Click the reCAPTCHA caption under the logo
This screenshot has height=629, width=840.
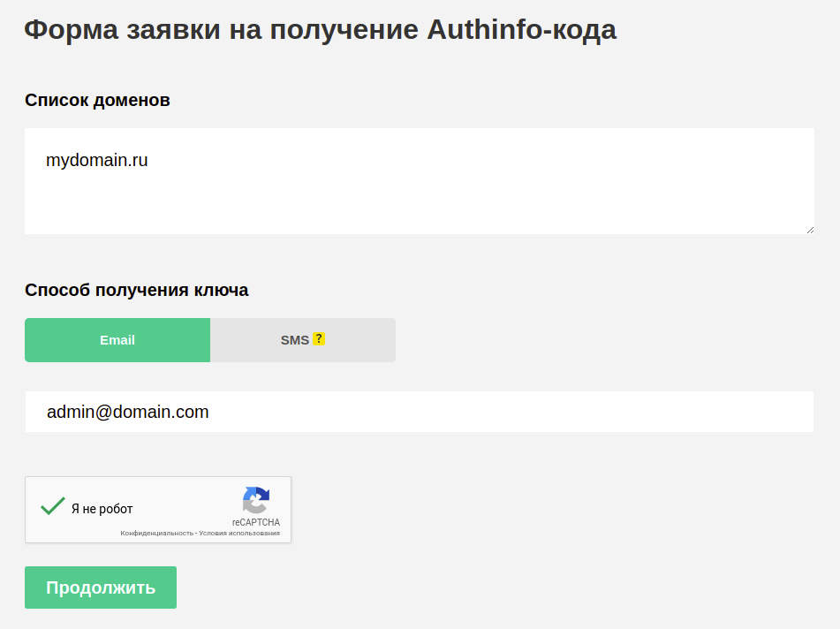pos(256,522)
